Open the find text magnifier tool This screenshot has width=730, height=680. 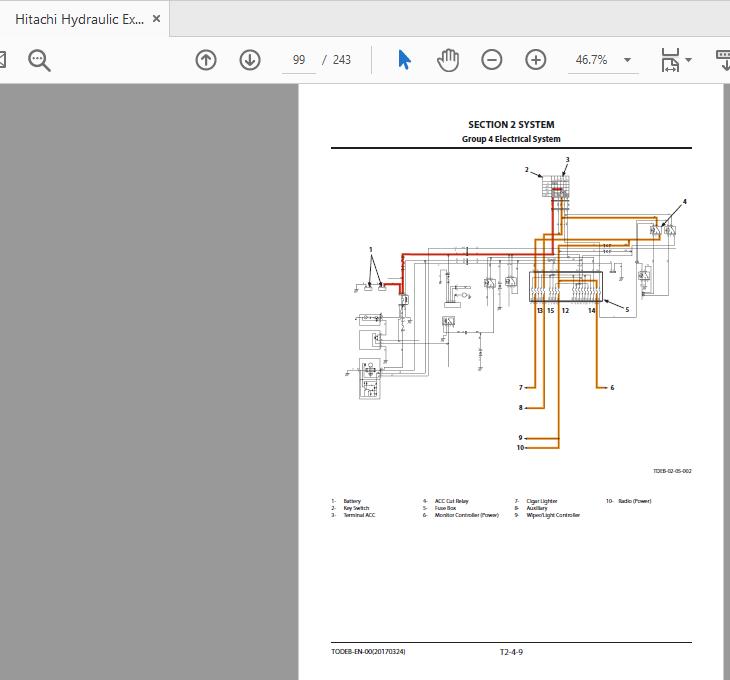[40, 61]
